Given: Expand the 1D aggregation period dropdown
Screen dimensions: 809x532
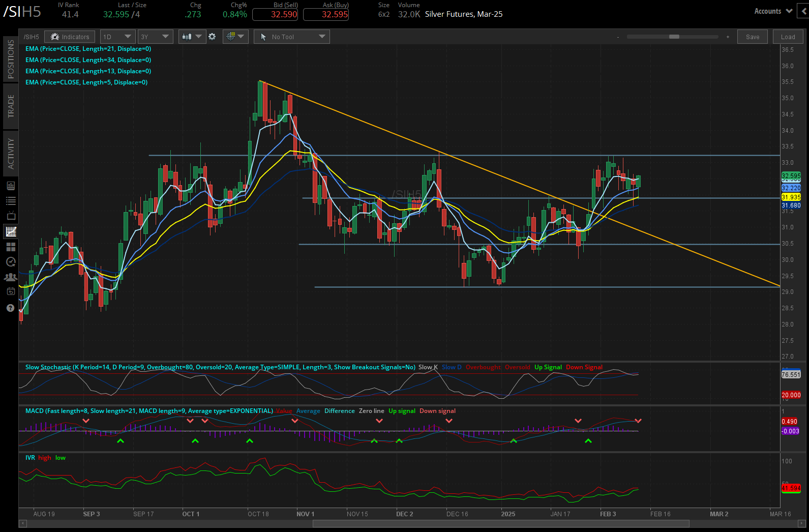Looking at the screenshot, I should pyautogui.click(x=117, y=37).
